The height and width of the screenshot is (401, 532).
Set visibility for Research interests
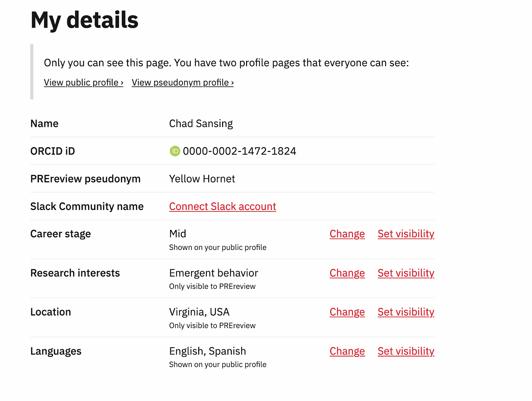[406, 273]
